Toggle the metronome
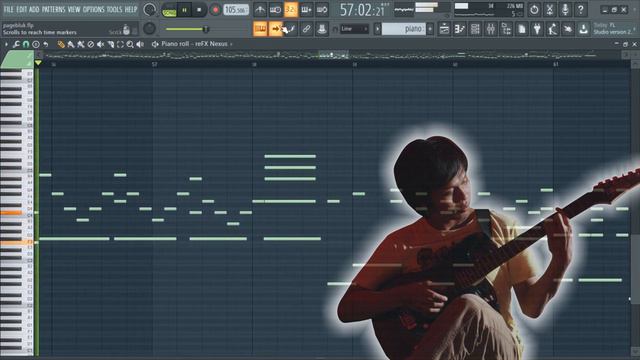Viewport: 640px width, 360px height. pyautogui.click(x=260, y=9)
